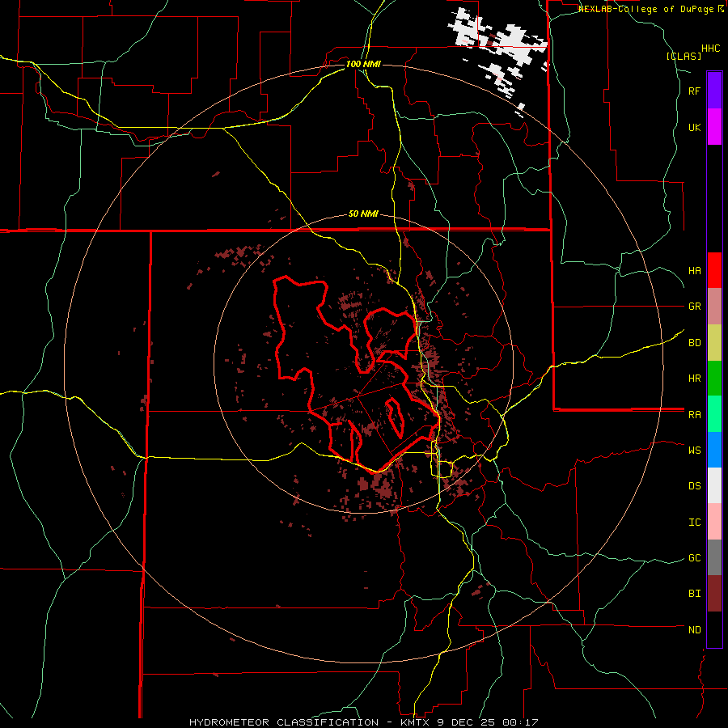
Task: Click the BD legend label
Action: coord(694,343)
